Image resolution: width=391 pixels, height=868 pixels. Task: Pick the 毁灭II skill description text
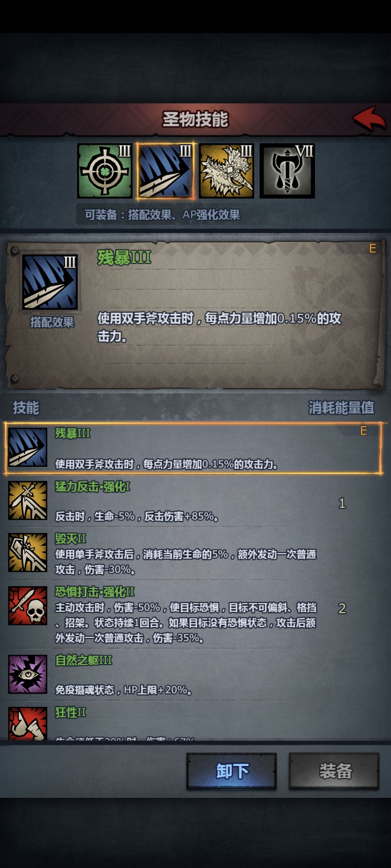pos(186,562)
